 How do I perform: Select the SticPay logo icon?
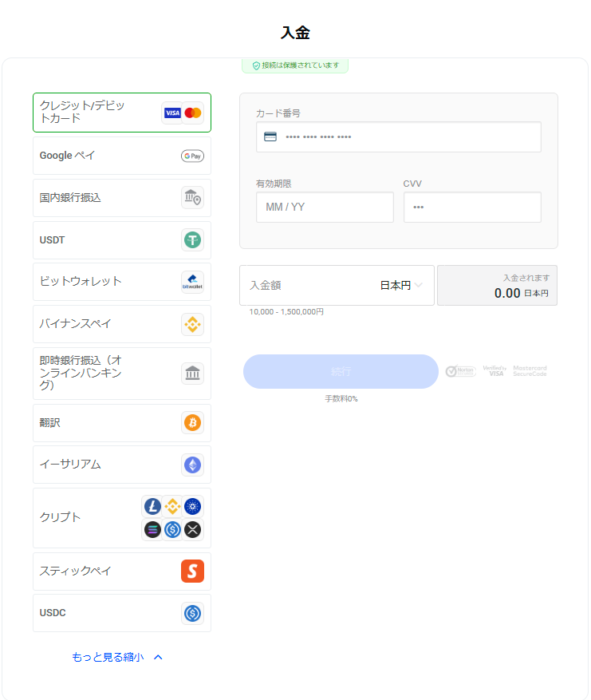(x=191, y=571)
